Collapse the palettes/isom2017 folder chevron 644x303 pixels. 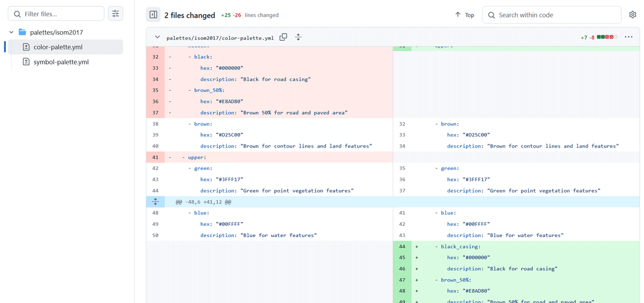coord(11,32)
